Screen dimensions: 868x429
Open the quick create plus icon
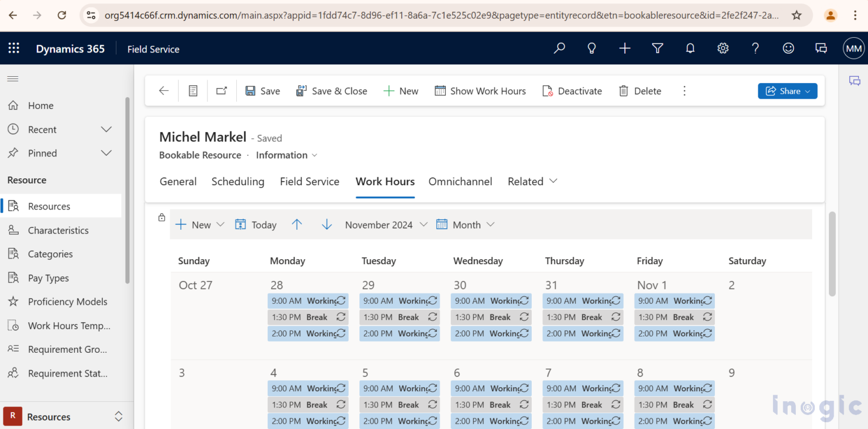[624, 48]
